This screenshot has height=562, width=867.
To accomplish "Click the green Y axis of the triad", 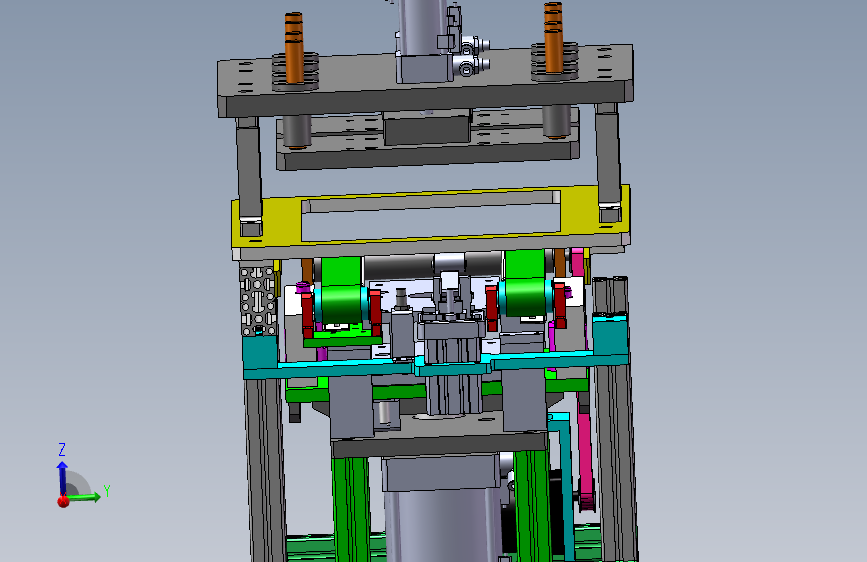I will 83,497.
